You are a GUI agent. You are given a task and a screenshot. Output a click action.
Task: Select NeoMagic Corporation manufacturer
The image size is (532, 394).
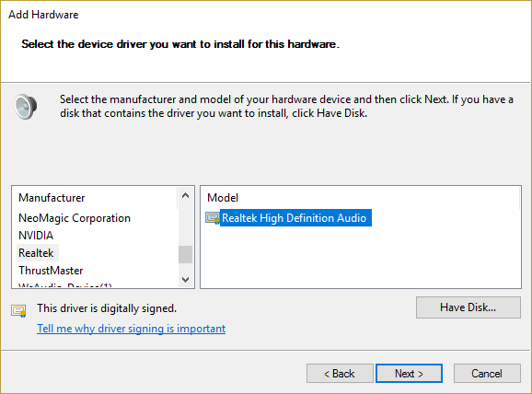tap(75, 218)
